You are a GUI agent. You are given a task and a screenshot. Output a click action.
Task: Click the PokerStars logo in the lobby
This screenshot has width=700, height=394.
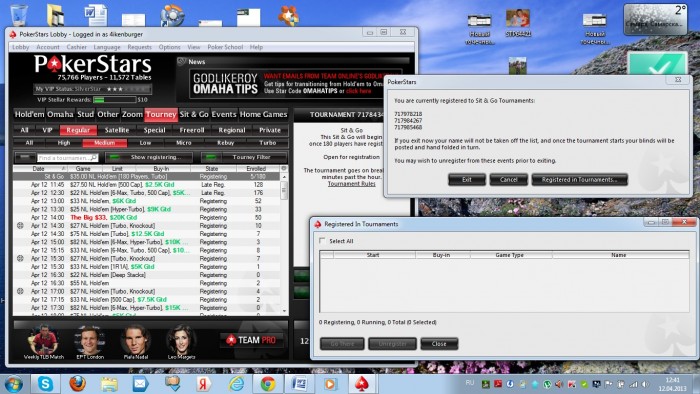93,65
